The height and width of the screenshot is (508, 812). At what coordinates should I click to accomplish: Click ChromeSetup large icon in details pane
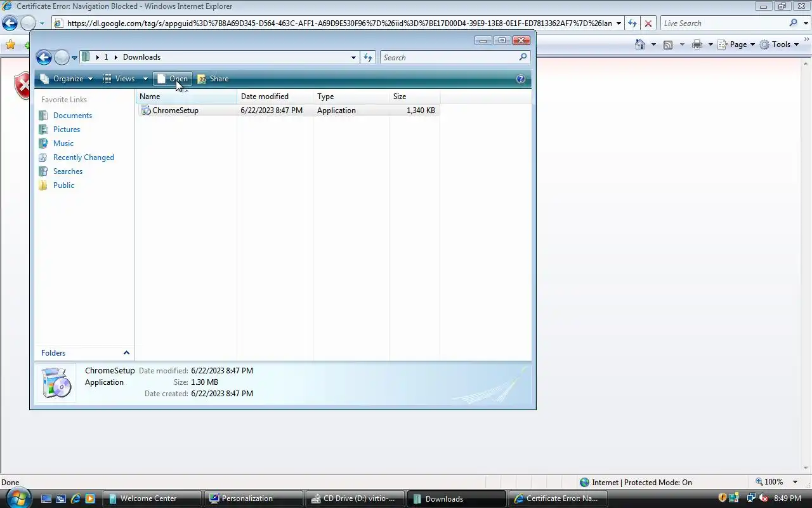pyautogui.click(x=56, y=382)
